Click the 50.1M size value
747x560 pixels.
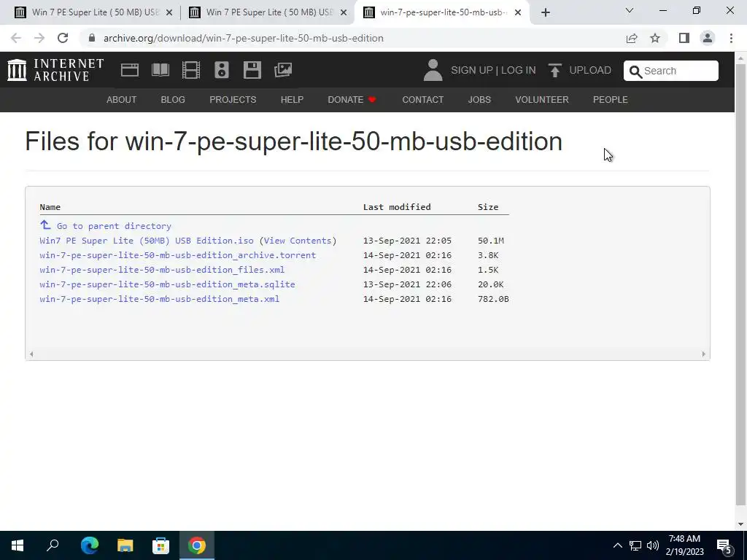491,241
